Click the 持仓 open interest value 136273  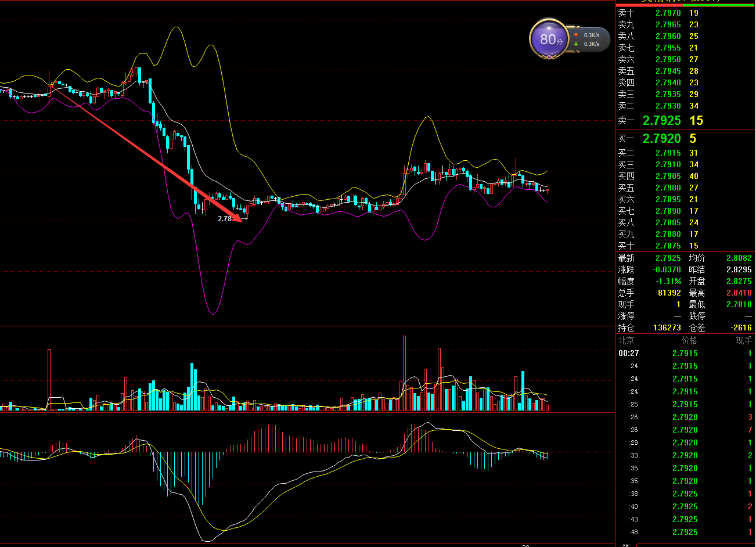667,328
